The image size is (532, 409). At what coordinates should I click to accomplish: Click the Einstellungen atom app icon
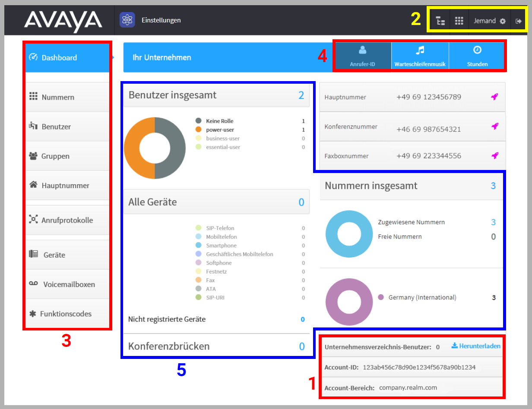127,20
